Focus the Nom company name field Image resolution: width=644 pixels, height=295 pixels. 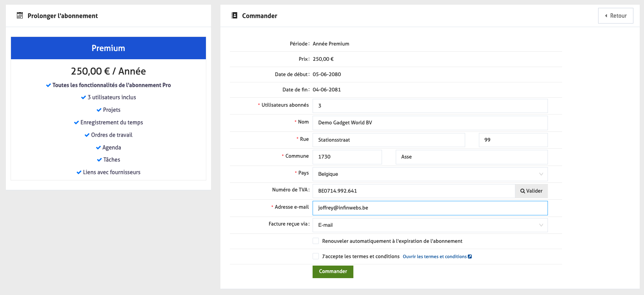point(430,123)
